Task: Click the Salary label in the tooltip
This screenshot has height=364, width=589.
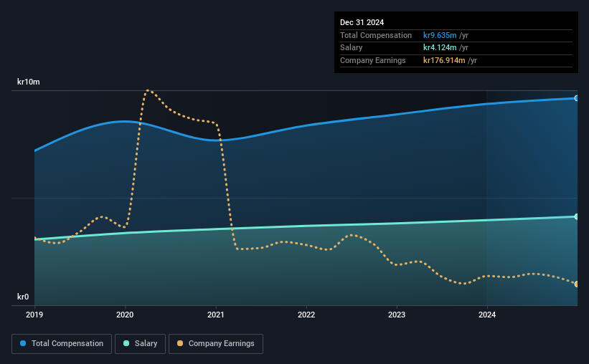Action: (352, 48)
